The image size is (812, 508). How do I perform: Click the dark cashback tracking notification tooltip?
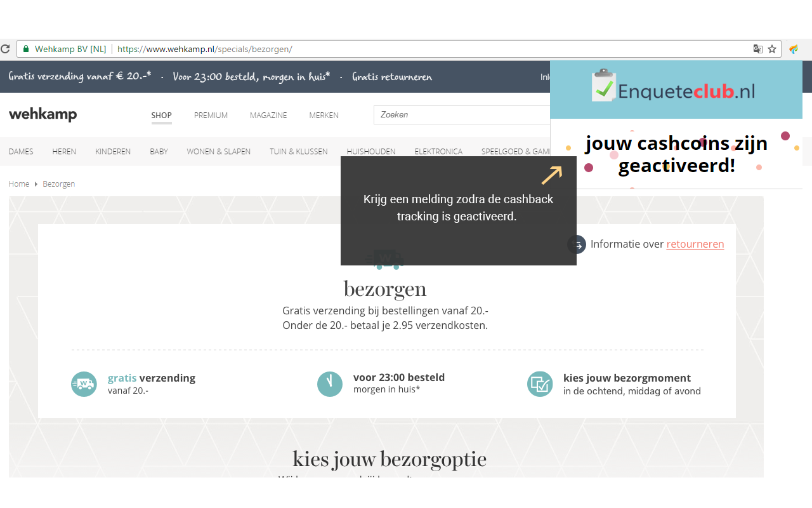(458, 211)
